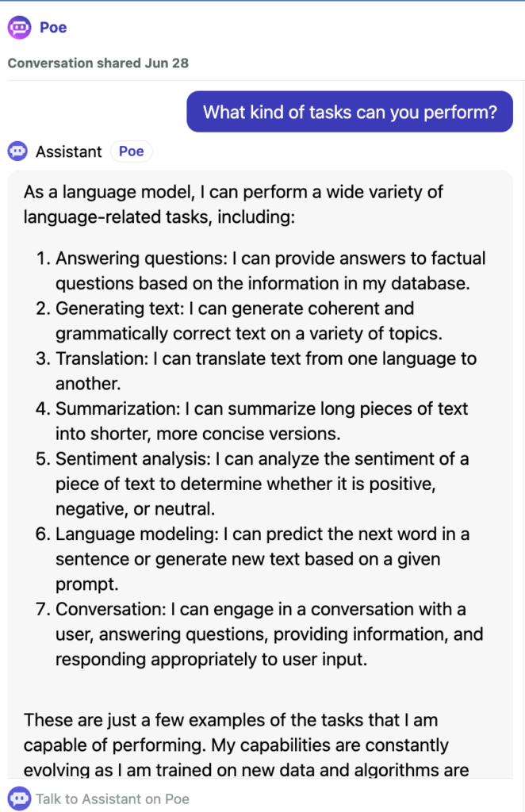525x812 pixels.
Task: Click the number 6 list marker
Action: pyautogui.click(x=43, y=534)
